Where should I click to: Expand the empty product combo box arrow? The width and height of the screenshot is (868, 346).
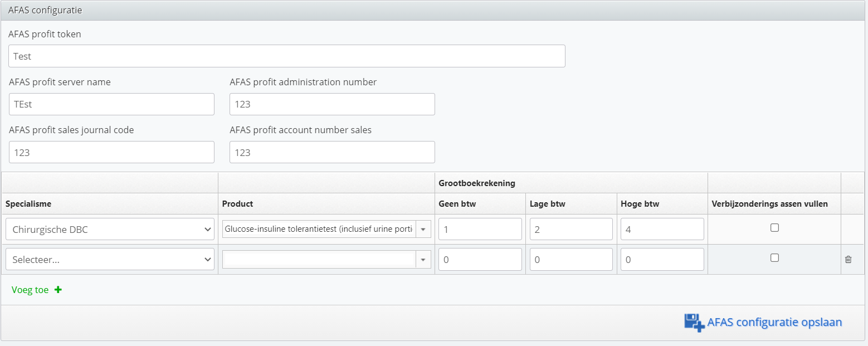click(423, 259)
